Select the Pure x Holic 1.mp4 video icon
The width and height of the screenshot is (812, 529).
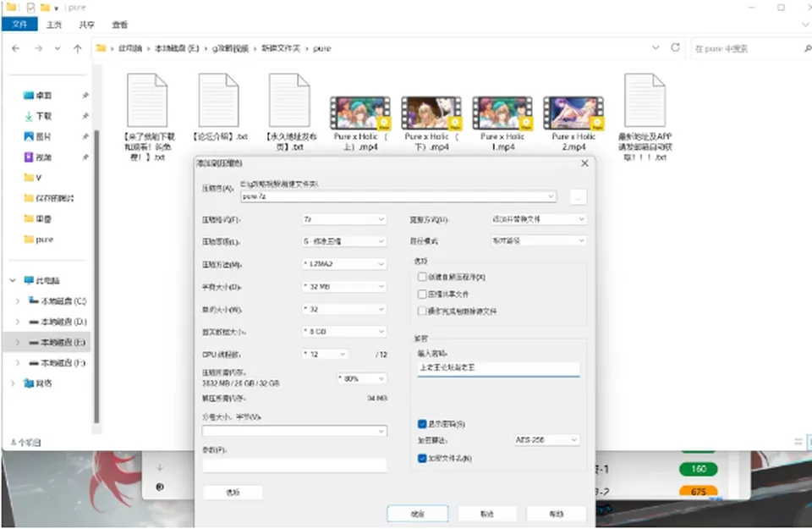[x=502, y=113]
